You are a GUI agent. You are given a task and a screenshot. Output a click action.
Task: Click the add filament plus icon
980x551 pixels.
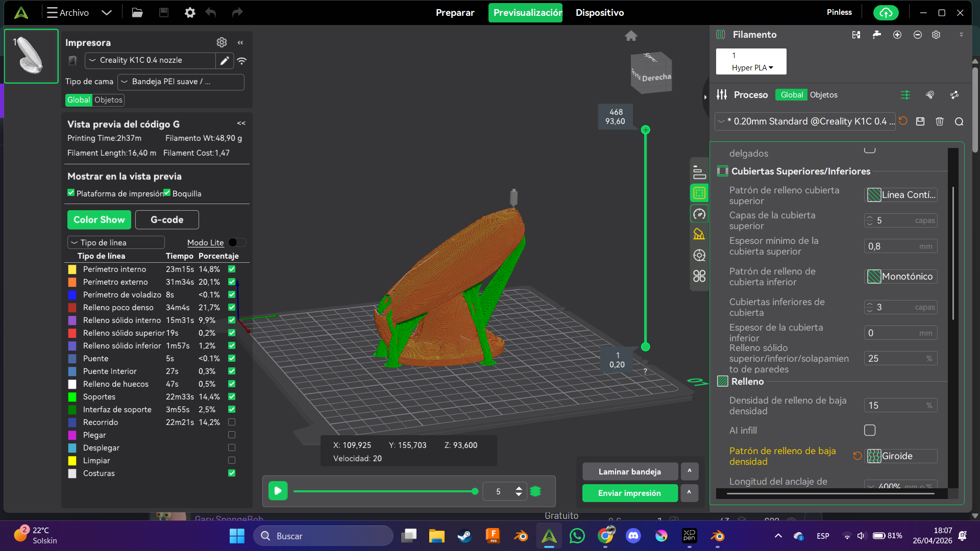click(897, 35)
